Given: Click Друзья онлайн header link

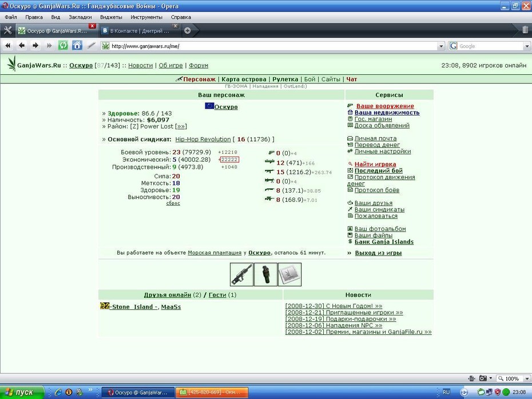Looking at the screenshot, I should pyautogui.click(x=167, y=295).
